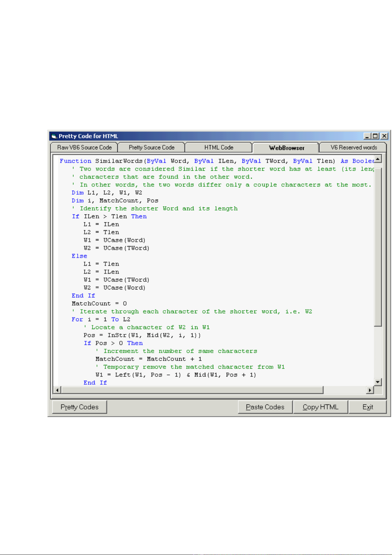
Task: Maximize the Pretty Code for HTML window
Action: pos(376,136)
